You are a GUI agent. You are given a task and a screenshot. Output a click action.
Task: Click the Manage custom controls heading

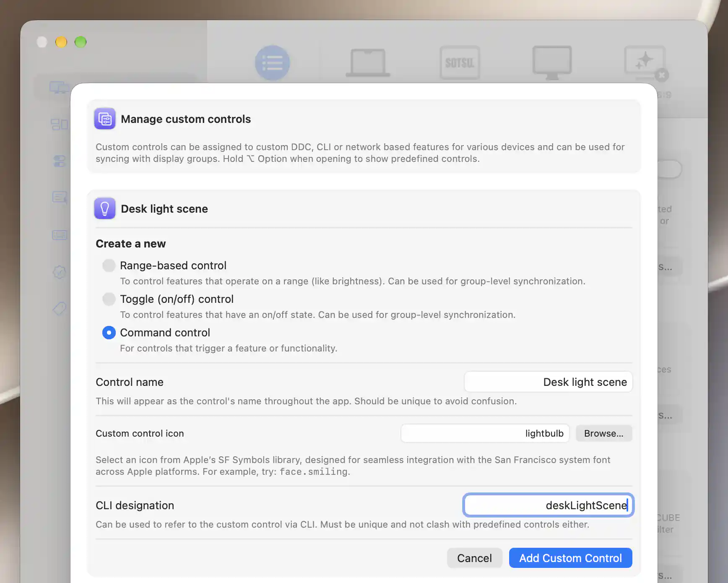click(x=186, y=119)
